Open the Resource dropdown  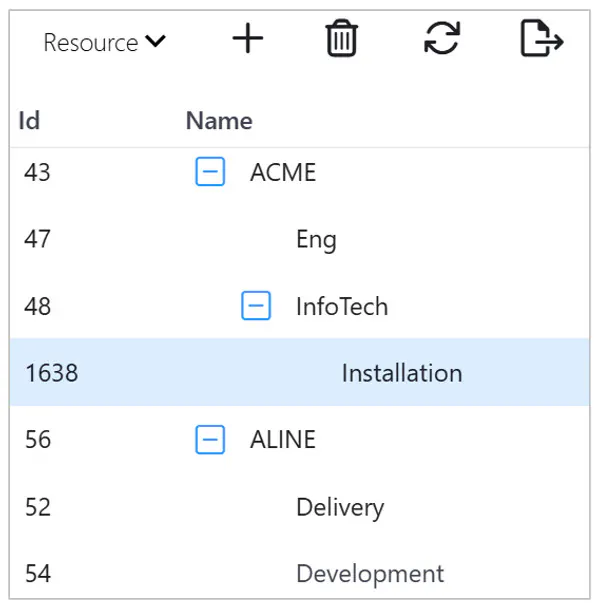[x=105, y=42]
